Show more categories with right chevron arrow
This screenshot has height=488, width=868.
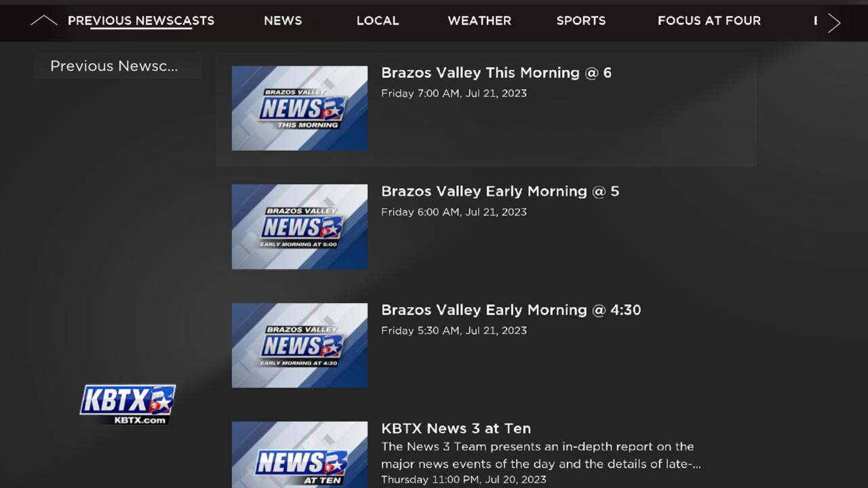click(834, 22)
